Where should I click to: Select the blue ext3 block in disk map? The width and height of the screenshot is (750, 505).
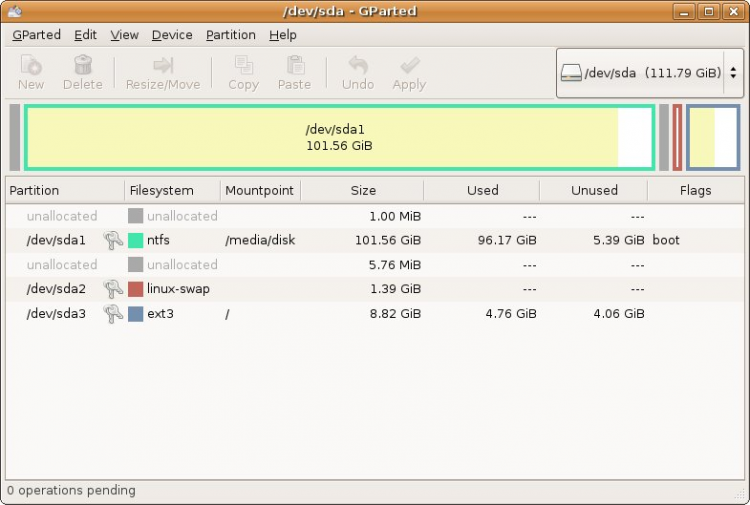click(713, 138)
